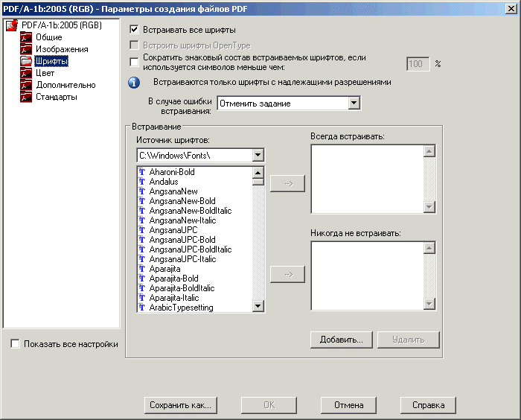Click the font icon next to AngsanaNew-BoldItalic
Image resolution: width=521 pixels, height=420 pixels.
(x=142, y=211)
